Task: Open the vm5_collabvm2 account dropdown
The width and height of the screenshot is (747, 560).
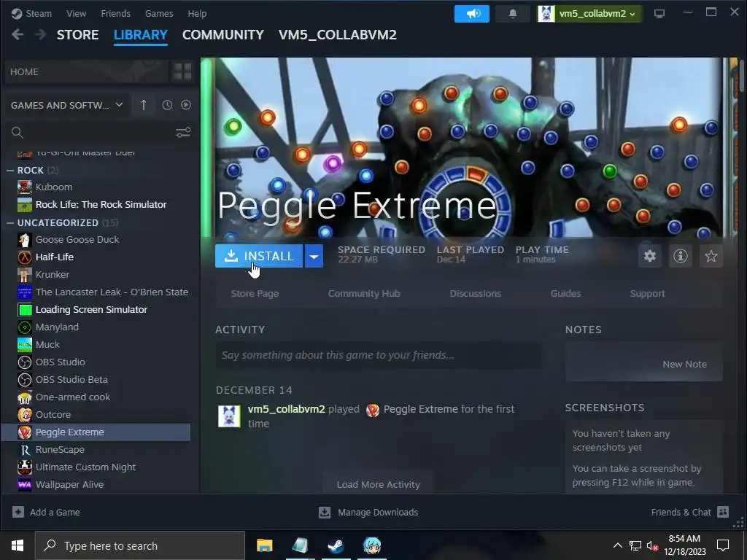Action: point(589,13)
